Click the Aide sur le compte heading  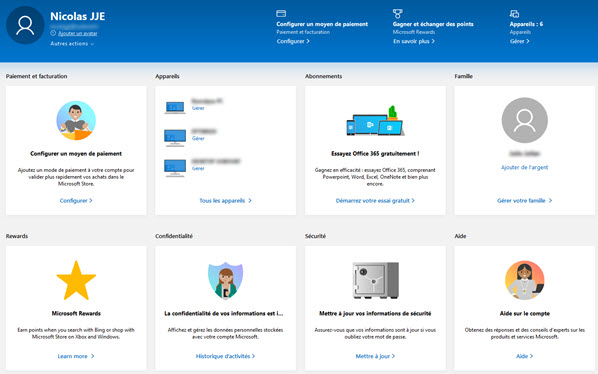click(x=524, y=313)
